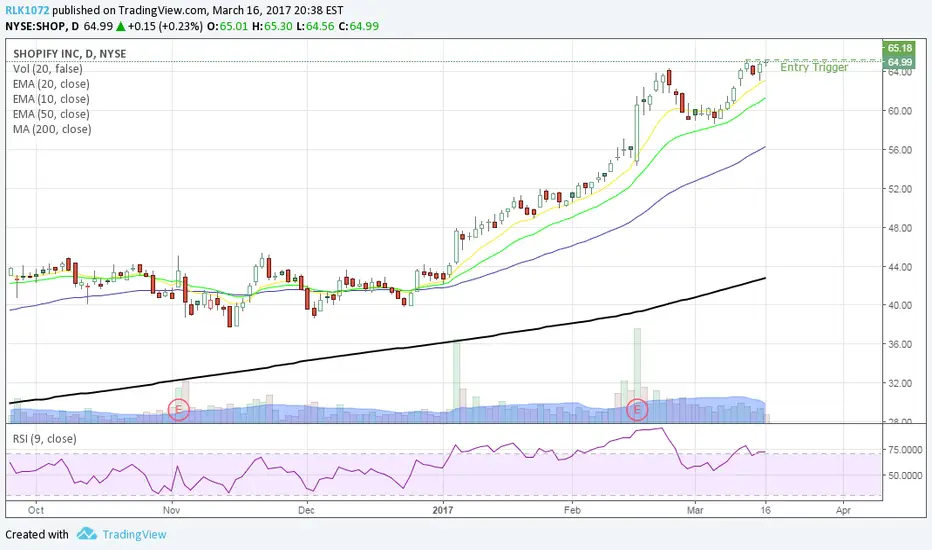The width and height of the screenshot is (932, 550).
Task: Select the EMA (10, close) indicator label
Action: click(51, 99)
